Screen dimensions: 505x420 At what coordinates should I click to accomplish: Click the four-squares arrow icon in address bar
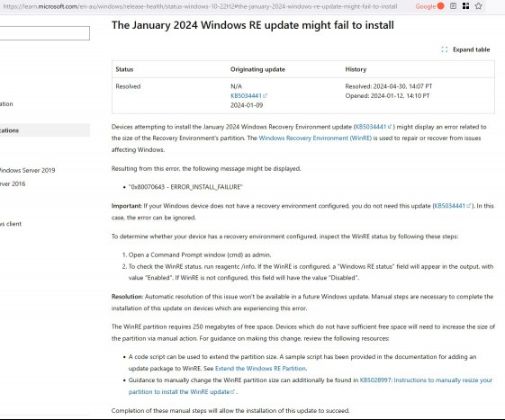tap(465, 5)
